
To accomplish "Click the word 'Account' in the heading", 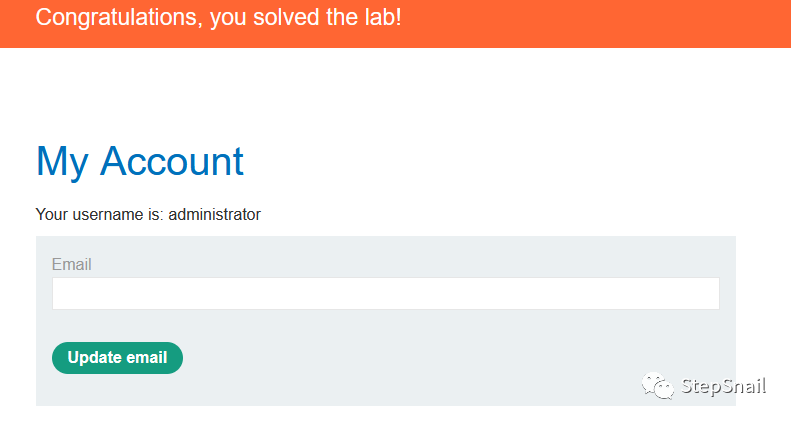I will [x=172, y=162].
